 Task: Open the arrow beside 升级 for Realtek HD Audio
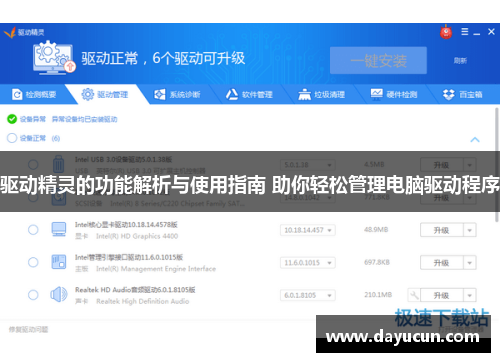(x=470, y=295)
